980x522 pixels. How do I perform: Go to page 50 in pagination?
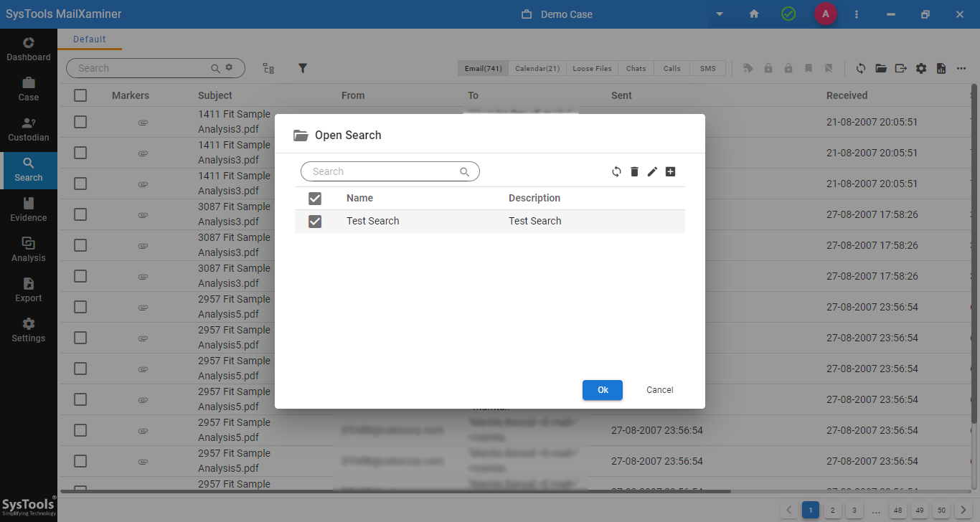pyautogui.click(x=942, y=511)
